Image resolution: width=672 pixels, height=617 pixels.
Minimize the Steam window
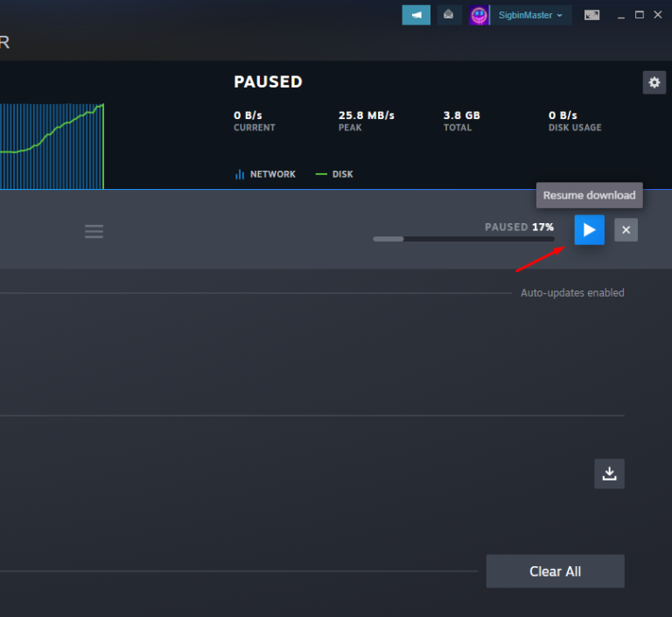(620, 16)
